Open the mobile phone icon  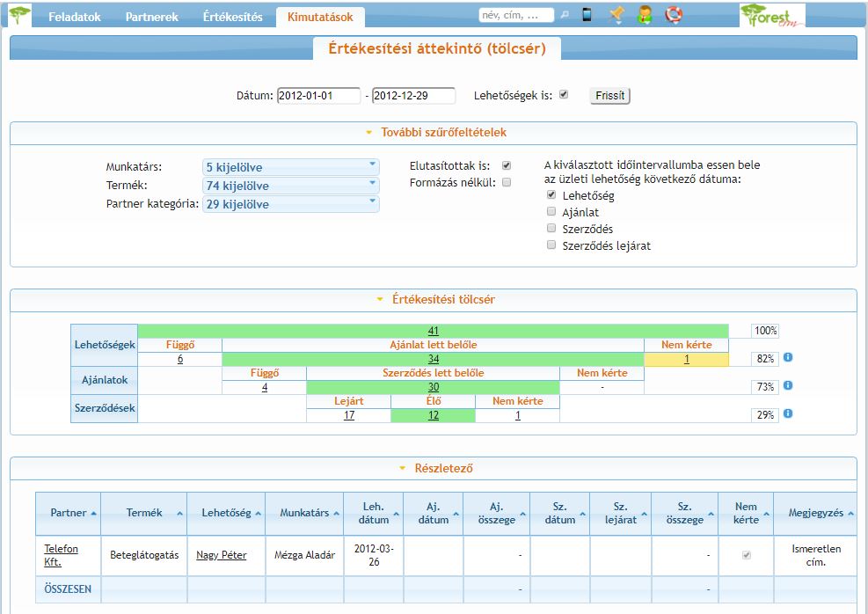[587, 16]
